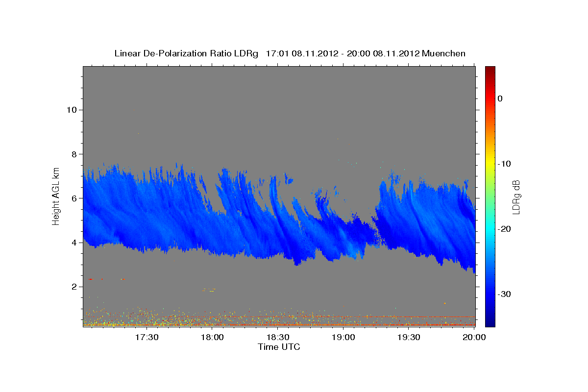Click the plot title 'Linear De-Polarization Ratio LDRg'

[x=186, y=53]
